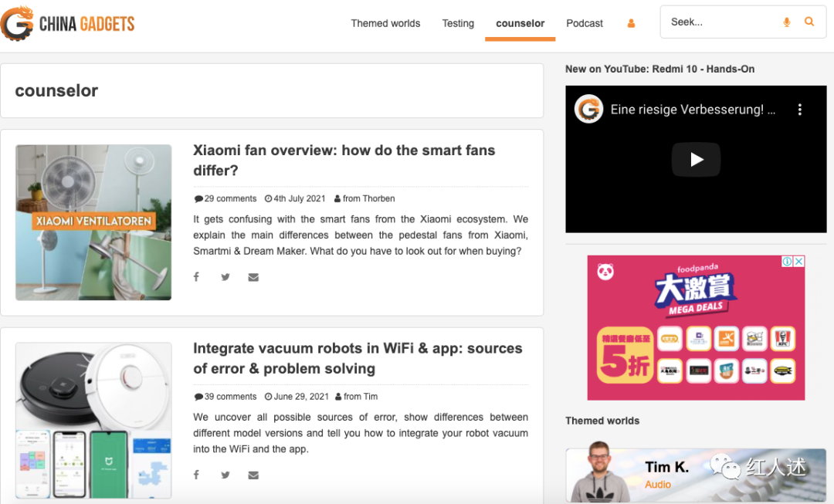This screenshot has width=834, height=504.
Task: Share vacuum robots article on Facebook
Action: (196, 475)
